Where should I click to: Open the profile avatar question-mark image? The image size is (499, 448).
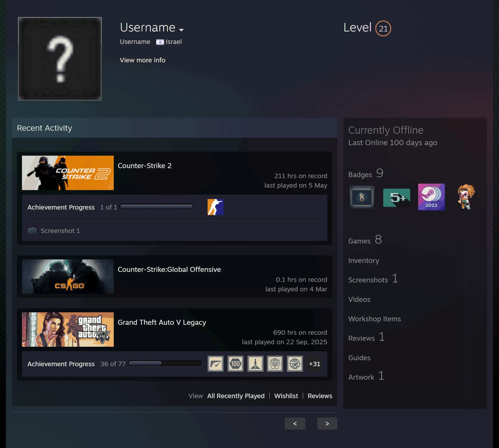pyautogui.click(x=60, y=59)
